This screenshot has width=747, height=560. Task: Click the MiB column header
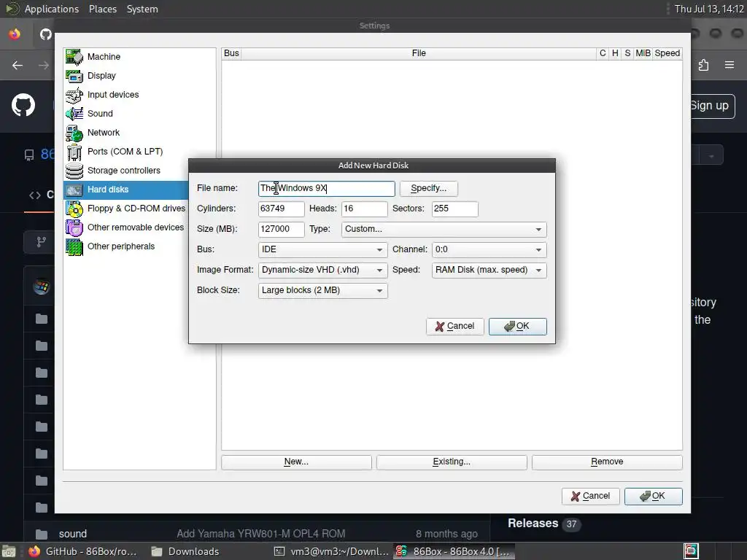643,53
